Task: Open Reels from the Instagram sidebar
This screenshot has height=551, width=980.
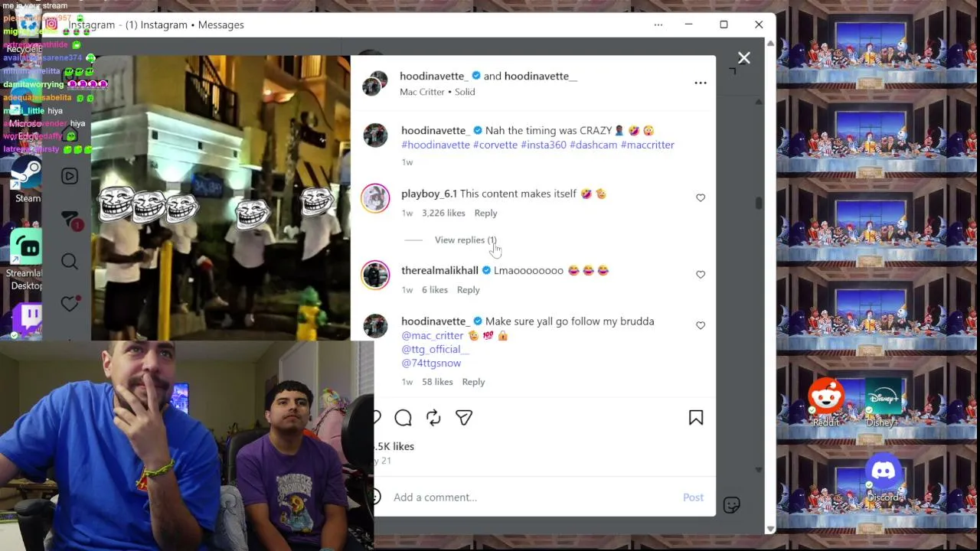Action: pos(70,176)
